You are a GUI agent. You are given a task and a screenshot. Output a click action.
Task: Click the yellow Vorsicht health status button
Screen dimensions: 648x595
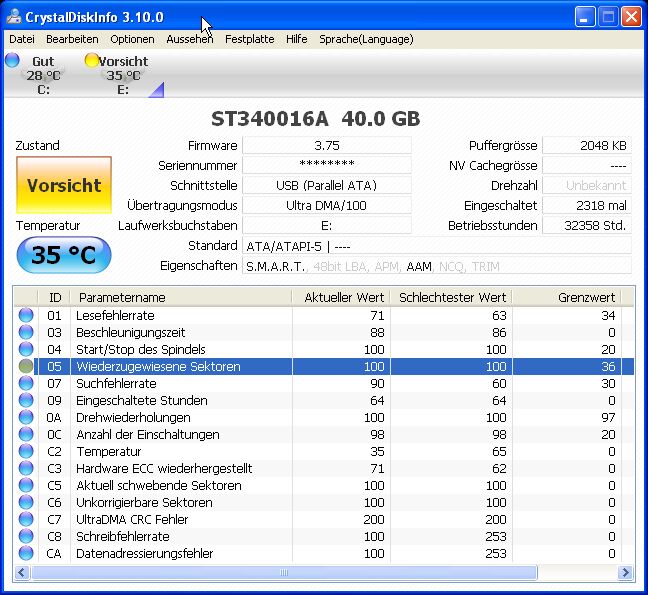(x=64, y=185)
